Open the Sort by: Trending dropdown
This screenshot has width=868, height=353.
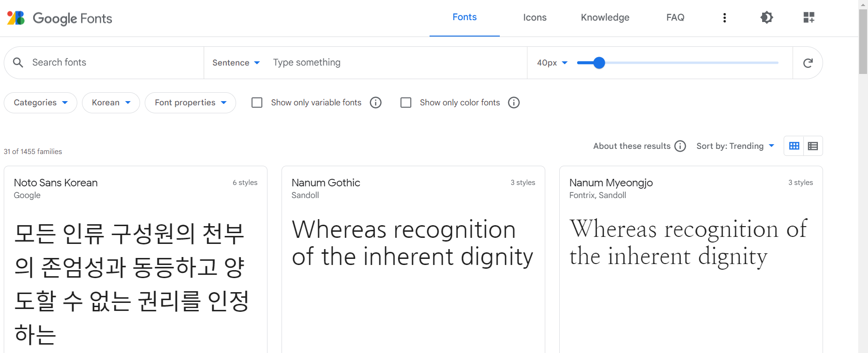pos(735,146)
